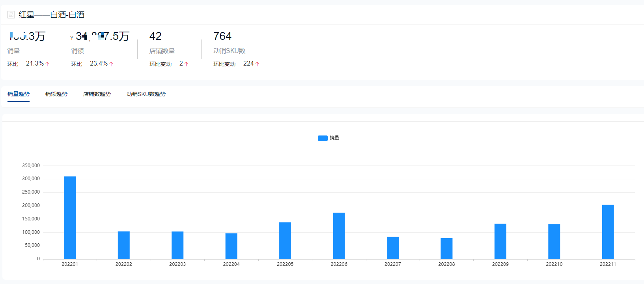Click the brand icon beside 红星——白酒-白酒

click(x=11, y=15)
